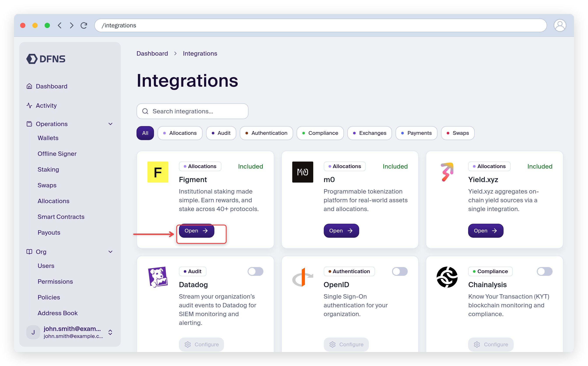Enable the Chainalysis integration toggle
Screen dimensions: 588x366
[x=544, y=271]
